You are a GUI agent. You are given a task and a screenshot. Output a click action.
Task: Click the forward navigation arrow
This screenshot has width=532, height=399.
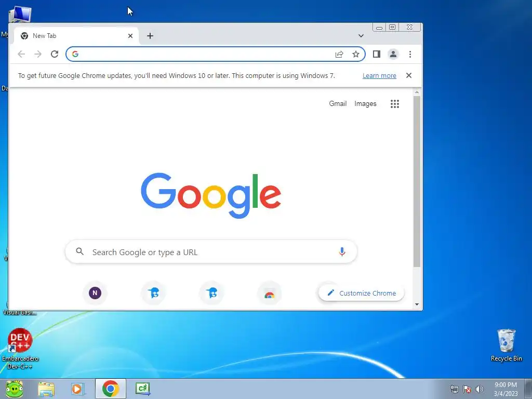pos(38,54)
